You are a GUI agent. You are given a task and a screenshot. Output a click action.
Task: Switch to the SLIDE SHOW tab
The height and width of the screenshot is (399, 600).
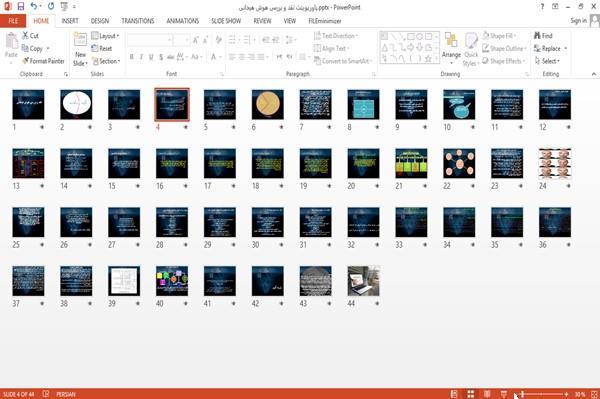pyautogui.click(x=226, y=21)
